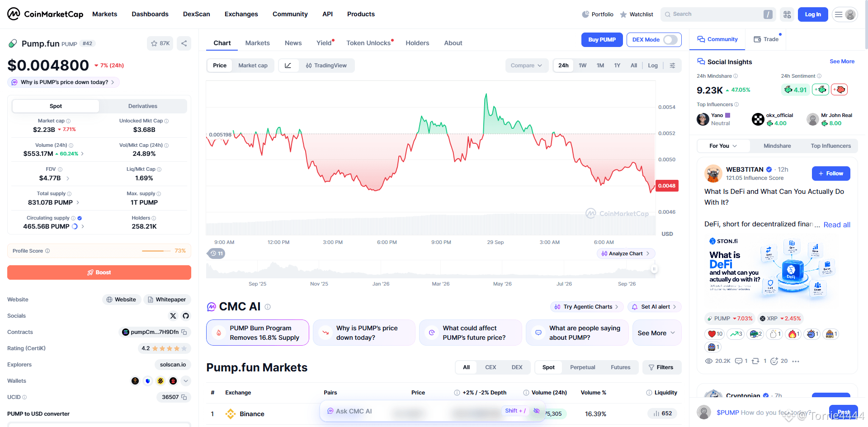Viewport: 868px width, 427px height.
Task: Select the Derivatives tab
Action: pyautogui.click(x=143, y=106)
